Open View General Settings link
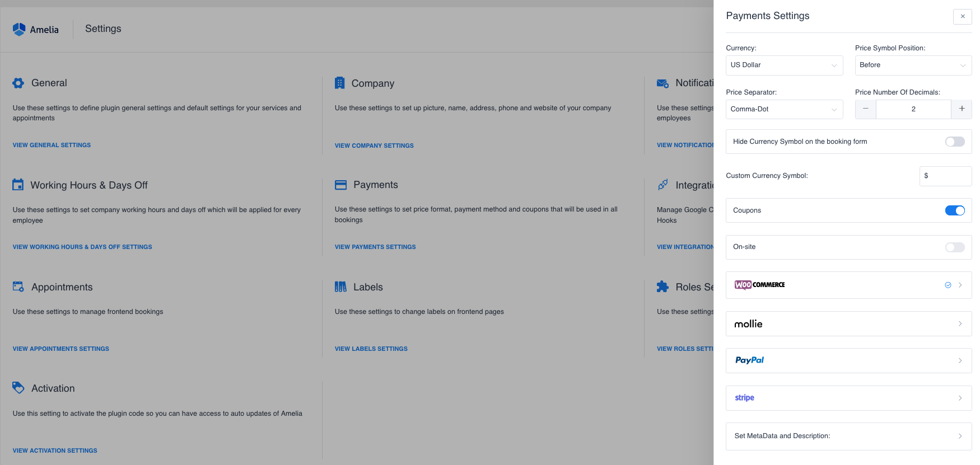Image resolution: width=980 pixels, height=465 pixels. pyautogui.click(x=52, y=145)
